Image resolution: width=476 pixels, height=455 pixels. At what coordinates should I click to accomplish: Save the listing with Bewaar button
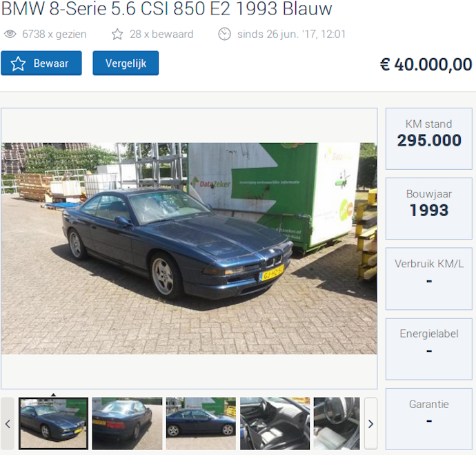41,64
